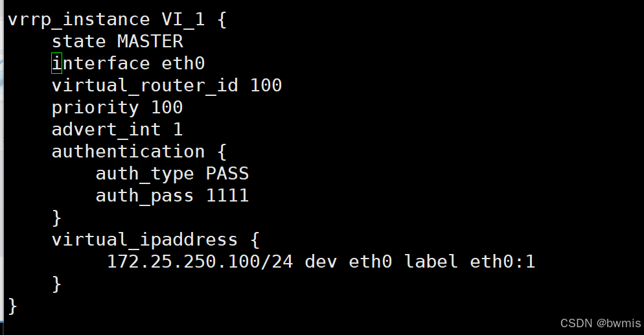Click the virtual_ipaddress keyword

point(144,240)
